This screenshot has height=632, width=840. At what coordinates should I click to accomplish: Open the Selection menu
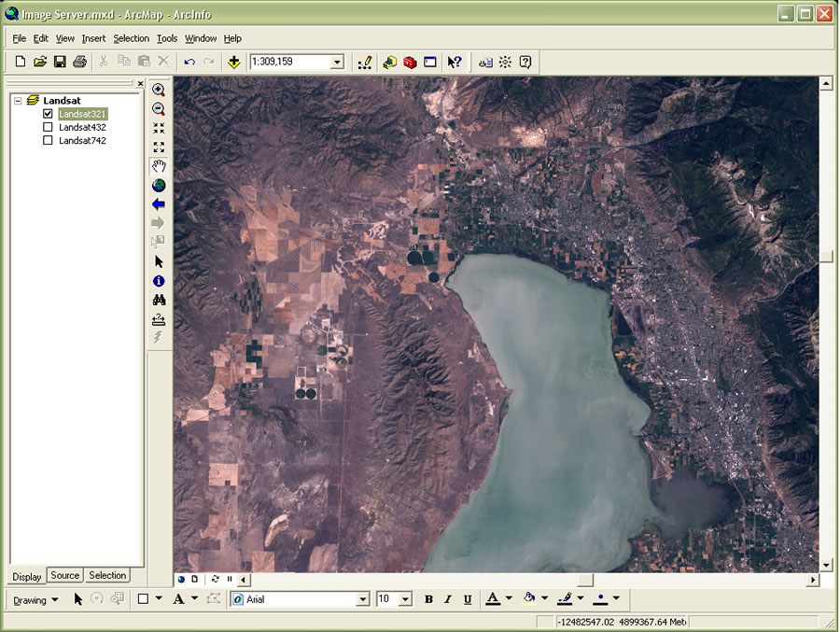coord(131,38)
